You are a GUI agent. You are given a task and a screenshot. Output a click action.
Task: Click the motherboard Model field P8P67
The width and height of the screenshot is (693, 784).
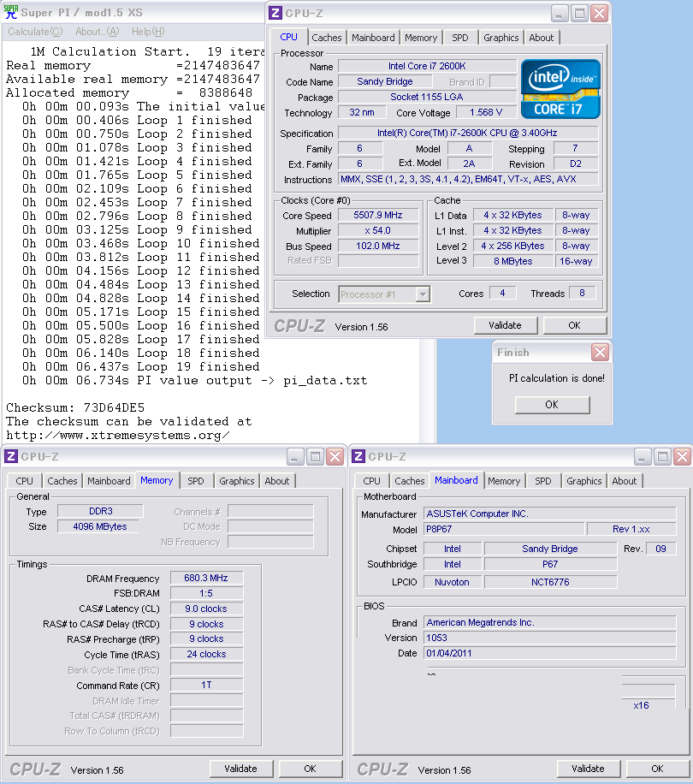[x=504, y=529]
